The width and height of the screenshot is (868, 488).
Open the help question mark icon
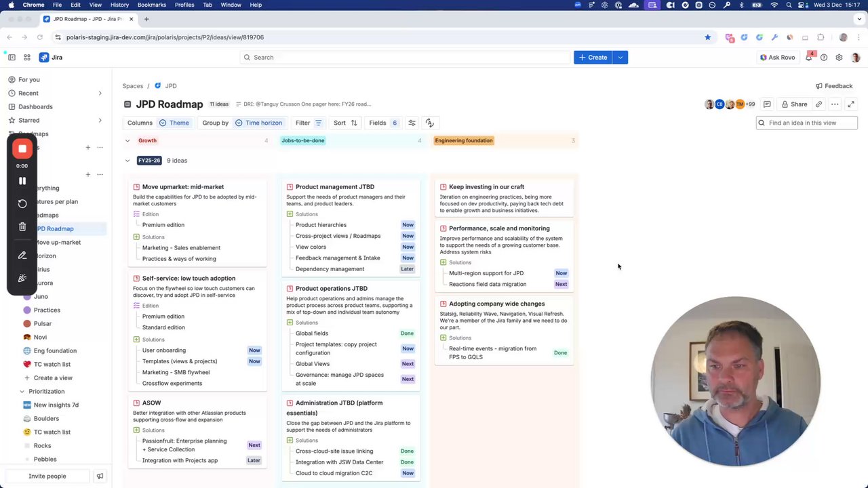click(x=824, y=58)
